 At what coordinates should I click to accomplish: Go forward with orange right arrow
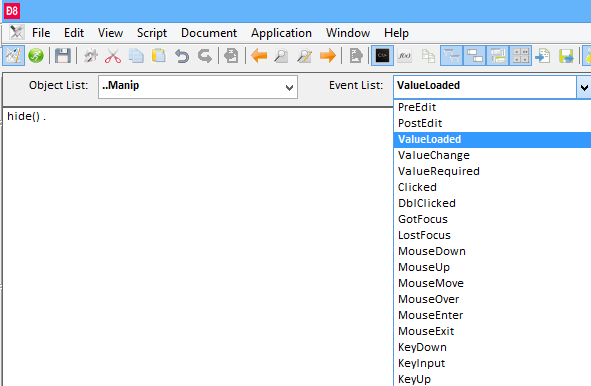pos(328,56)
